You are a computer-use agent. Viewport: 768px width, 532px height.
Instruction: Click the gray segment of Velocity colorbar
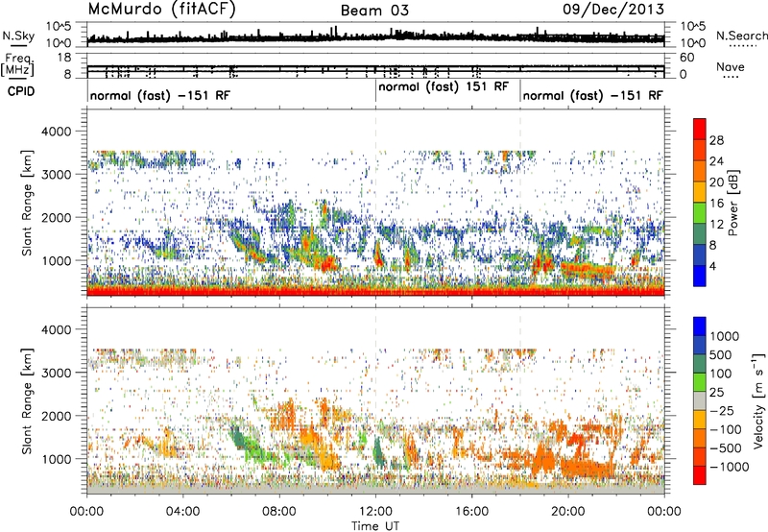point(700,400)
